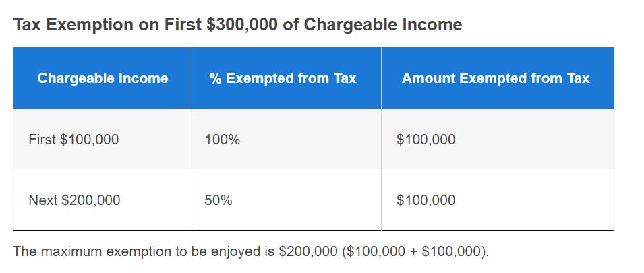Click the word enjoyed in the footnote
The height and width of the screenshot is (273, 644).
click(x=237, y=251)
